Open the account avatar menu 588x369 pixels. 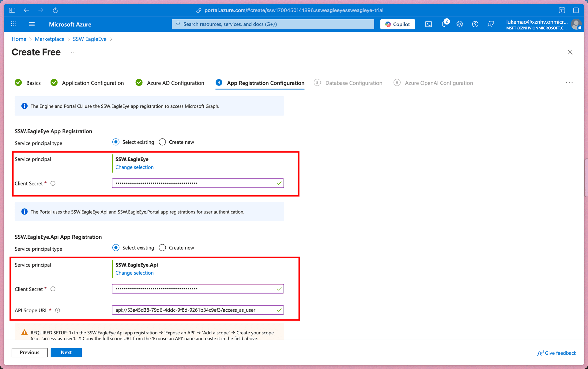pyautogui.click(x=577, y=24)
